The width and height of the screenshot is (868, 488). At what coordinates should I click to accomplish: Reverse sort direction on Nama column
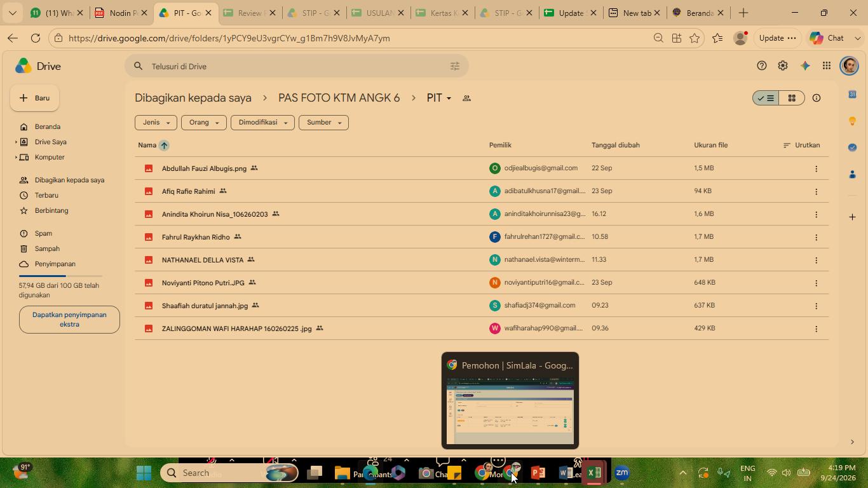coord(164,145)
